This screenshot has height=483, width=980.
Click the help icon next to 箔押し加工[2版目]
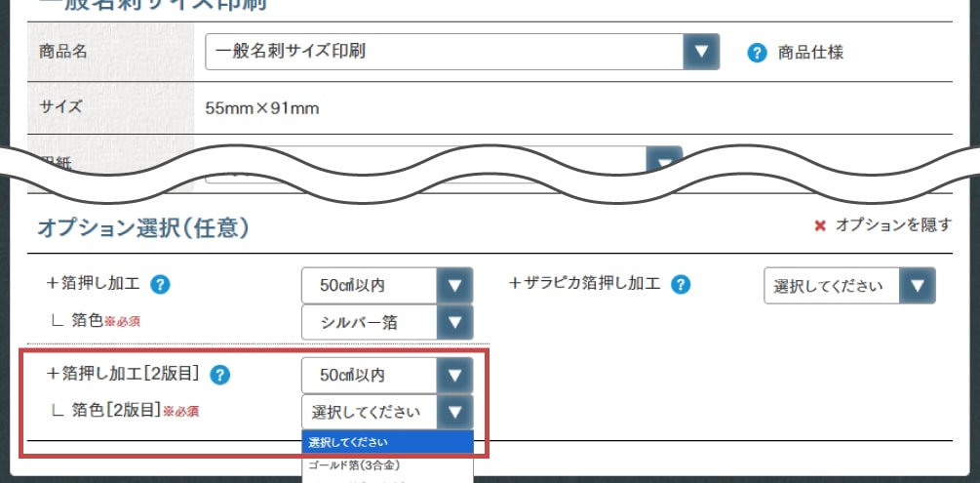point(220,375)
